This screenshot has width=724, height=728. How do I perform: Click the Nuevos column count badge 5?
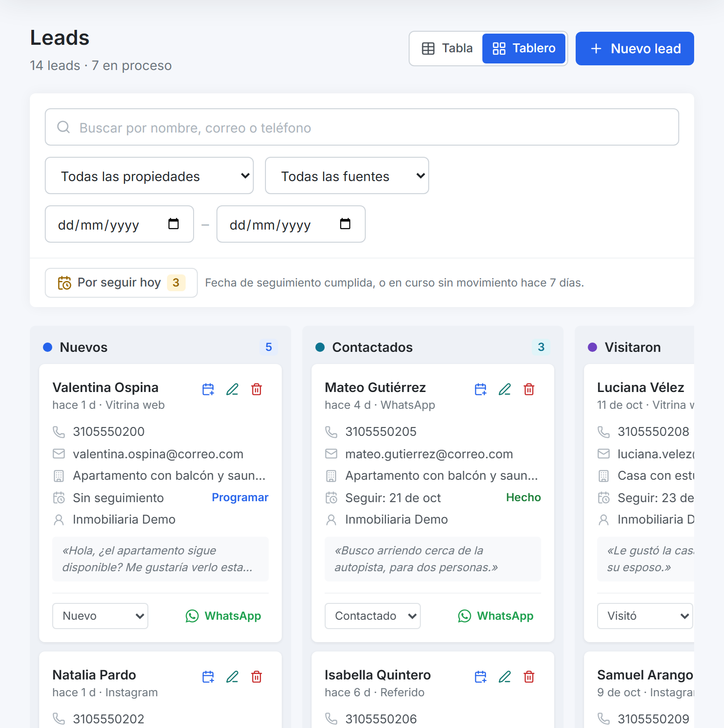269,347
